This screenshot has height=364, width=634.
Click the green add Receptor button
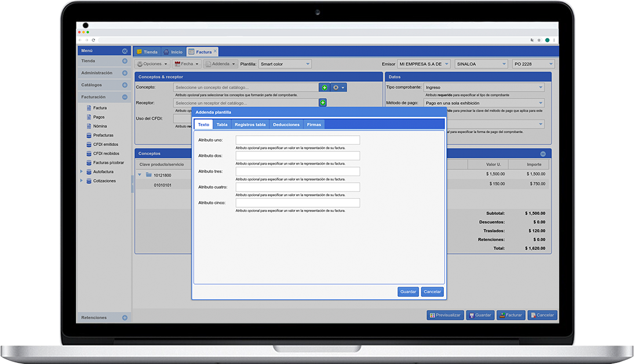click(323, 103)
